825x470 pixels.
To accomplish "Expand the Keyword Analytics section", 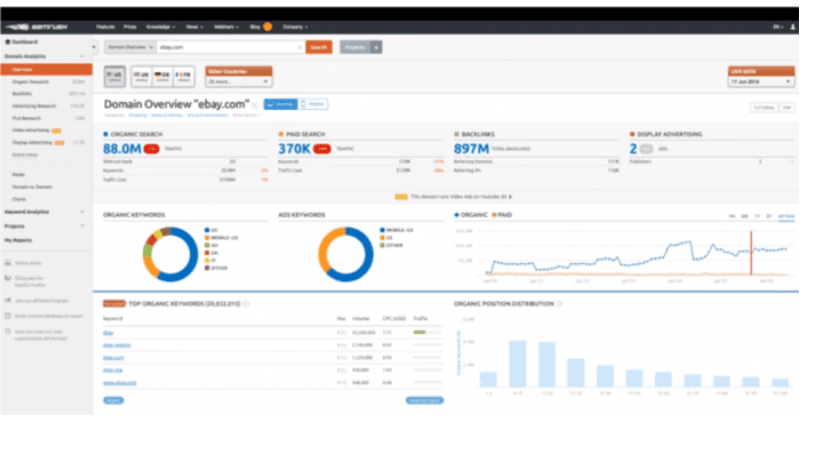I will click(x=82, y=212).
